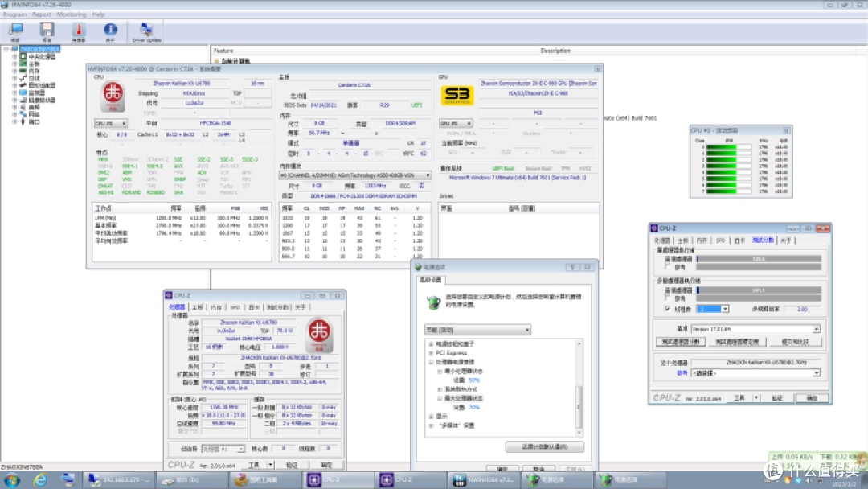This screenshot has height=489, width=868.
Task: Click the blue info About icon
Action: [110, 29]
